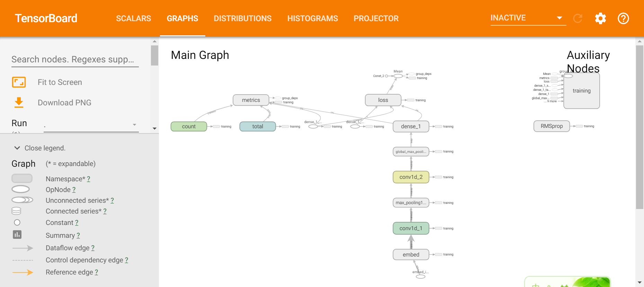
Task: Click the left sidebar scroll down arrow
Action: coord(154,129)
